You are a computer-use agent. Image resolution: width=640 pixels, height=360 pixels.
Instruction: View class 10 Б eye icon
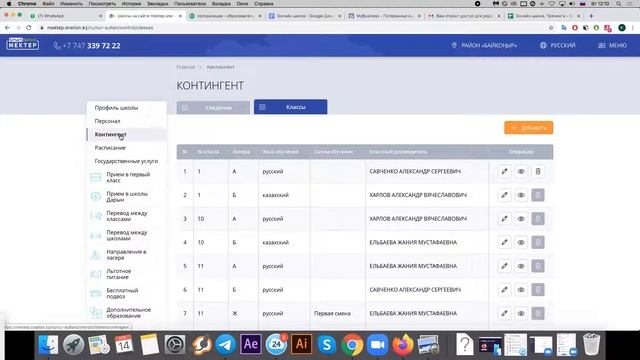click(521, 242)
